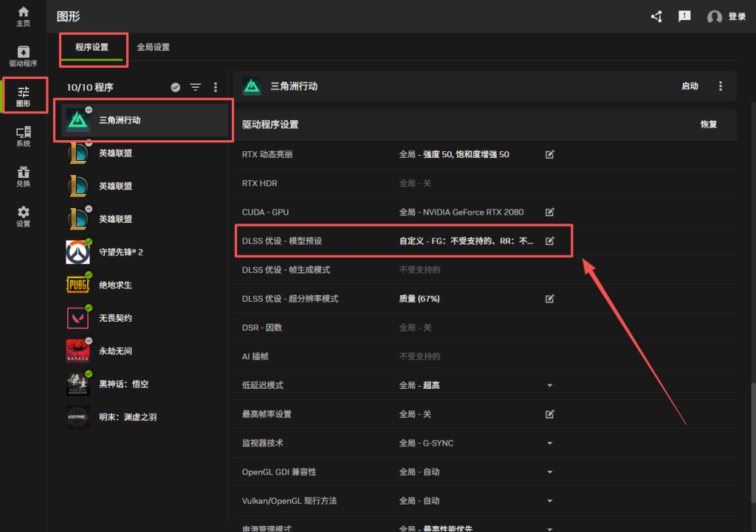The image size is (756, 532).
Task: Open the filter icon above program list
Action: coord(195,87)
